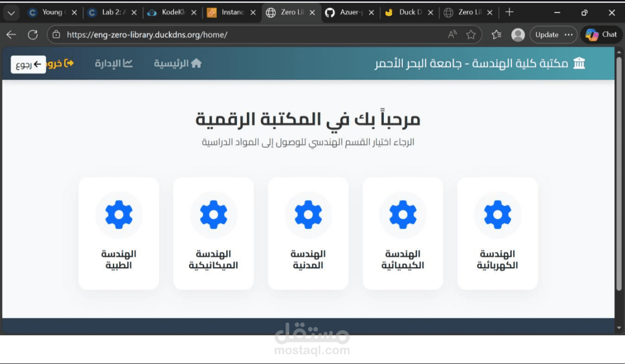625x364 pixels.
Task: Click scrollbar down arrow on page
Action: pyautogui.click(x=619, y=327)
